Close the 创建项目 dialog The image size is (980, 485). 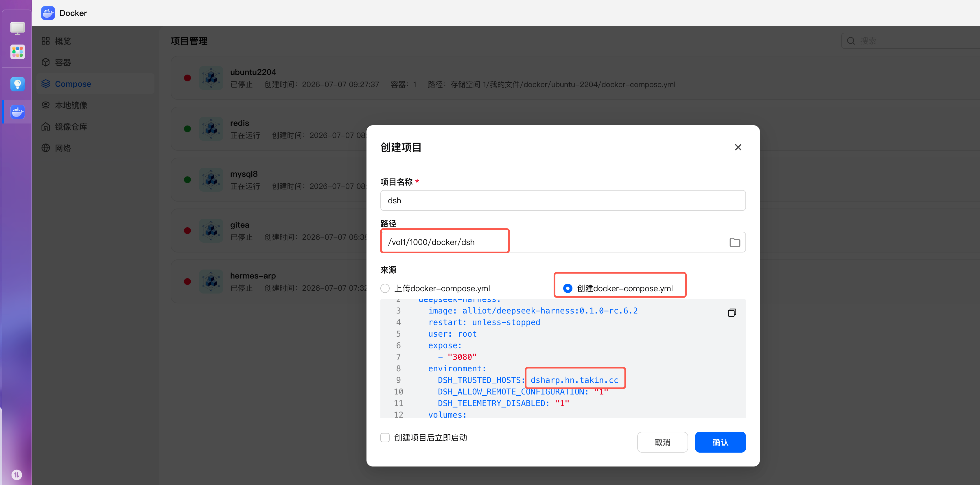point(738,147)
